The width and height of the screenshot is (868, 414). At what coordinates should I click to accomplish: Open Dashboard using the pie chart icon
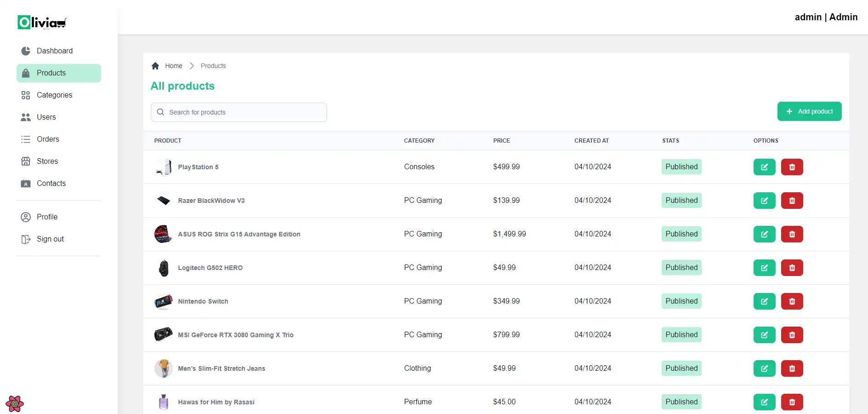[25, 51]
